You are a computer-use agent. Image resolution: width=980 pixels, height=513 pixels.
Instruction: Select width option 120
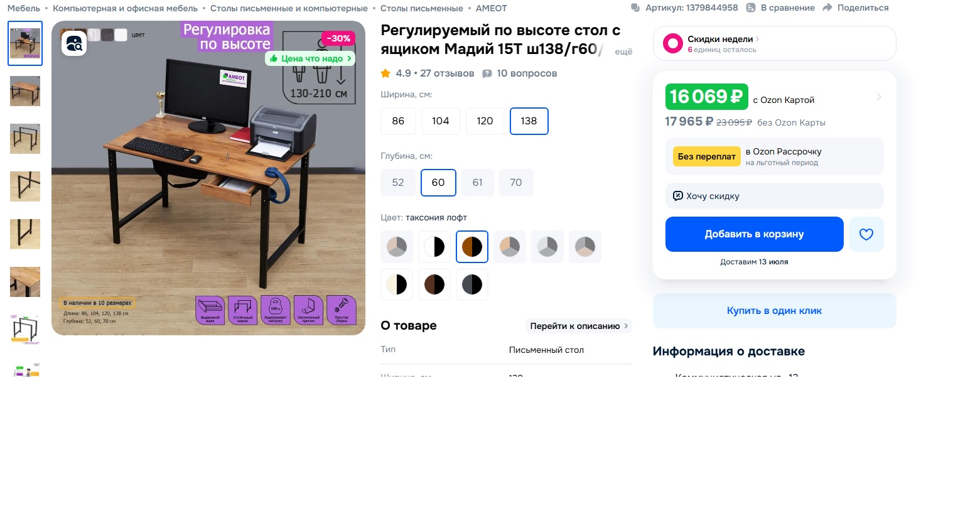(x=485, y=121)
